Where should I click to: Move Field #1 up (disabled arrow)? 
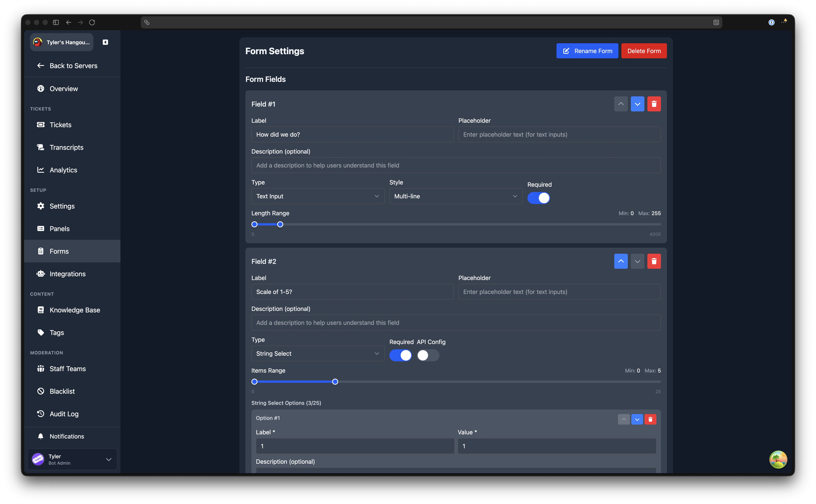[x=621, y=104]
